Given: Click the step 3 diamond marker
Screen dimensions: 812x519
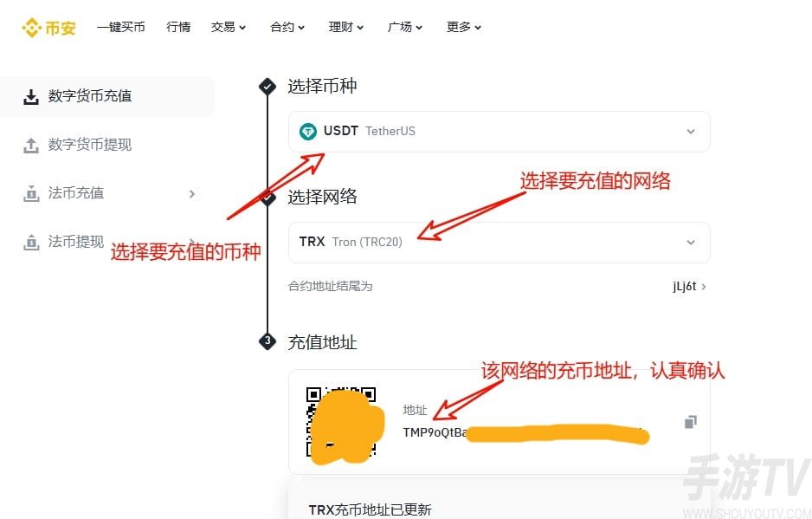Looking at the screenshot, I should 267,341.
